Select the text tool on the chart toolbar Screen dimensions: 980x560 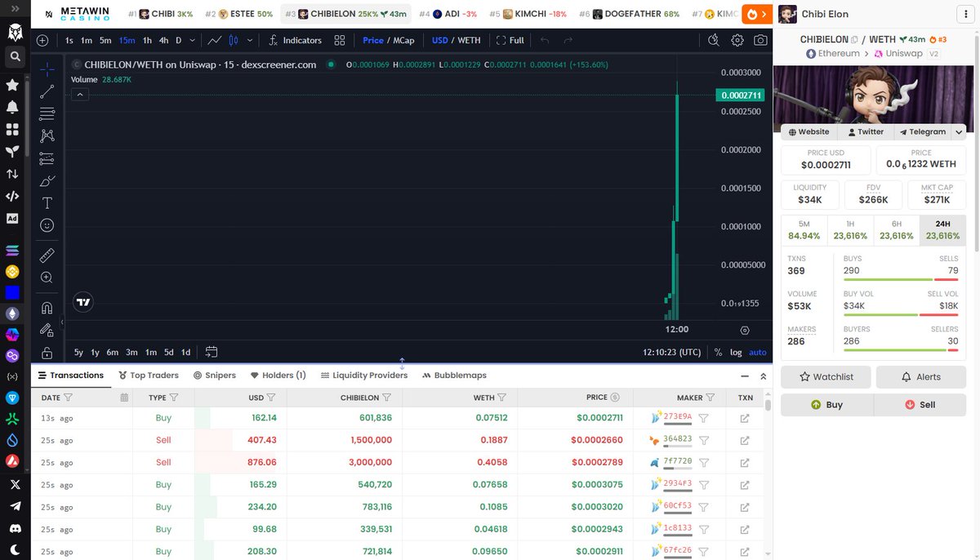coord(47,202)
